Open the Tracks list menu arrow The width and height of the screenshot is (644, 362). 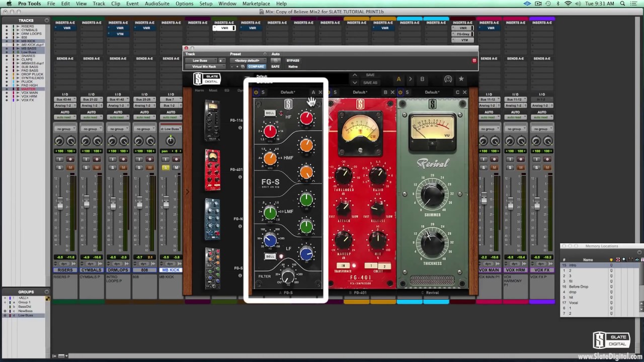tap(47, 21)
